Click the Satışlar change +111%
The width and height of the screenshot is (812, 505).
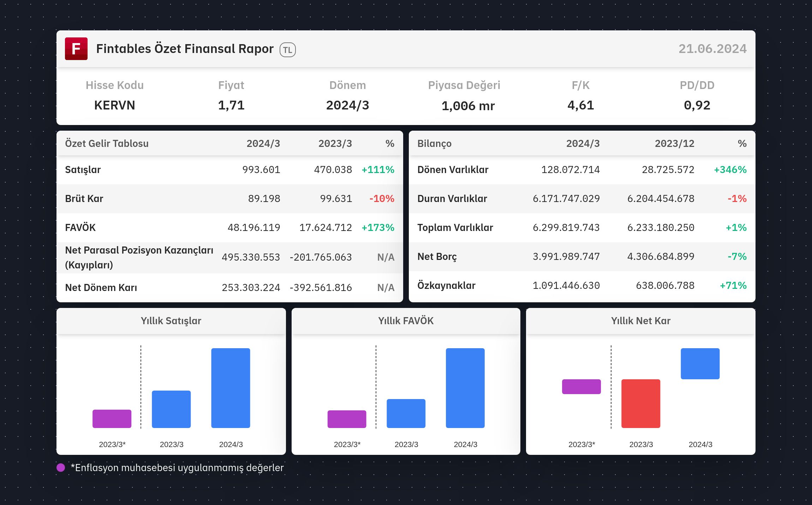378,170
